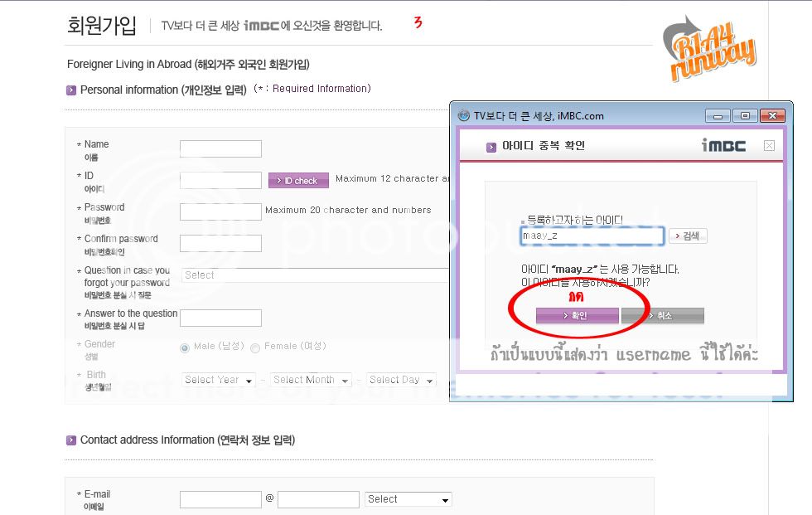Select the Male gender radio button
Viewport: 812px width, 515px height.
pyautogui.click(x=185, y=347)
